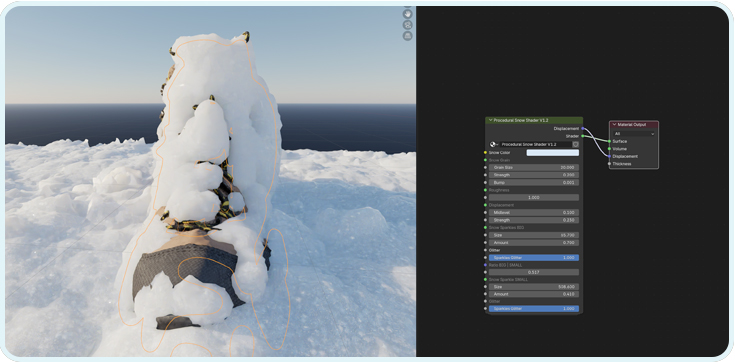Click the hand pan-view icon in viewport
735x362 pixels.
click(x=407, y=14)
